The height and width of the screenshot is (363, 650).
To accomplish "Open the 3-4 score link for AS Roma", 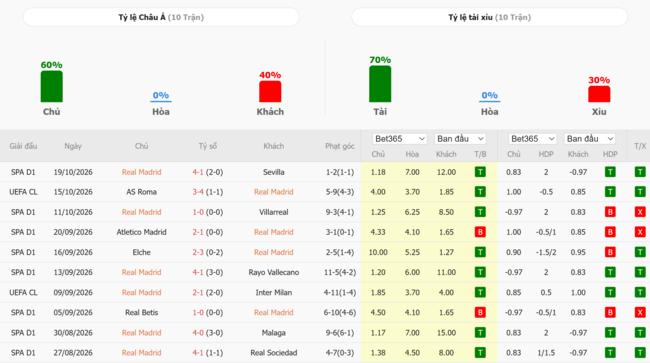I will [x=198, y=192].
